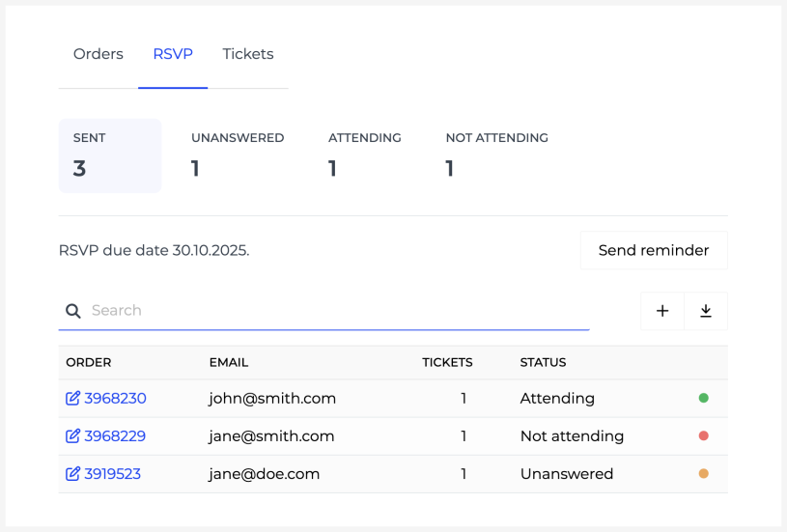Filter by the SENT count card
The height and width of the screenshot is (532, 787).
click(110, 155)
